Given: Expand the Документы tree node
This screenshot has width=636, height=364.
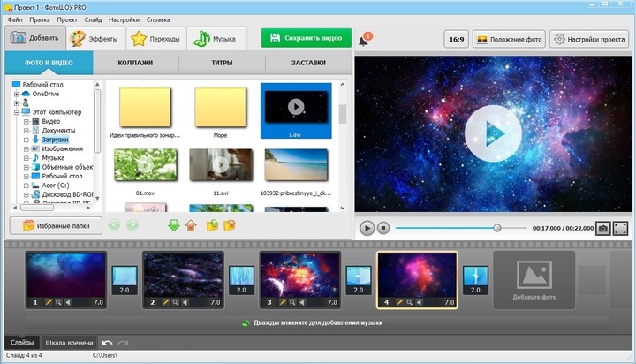Looking at the screenshot, I should pyautogui.click(x=26, y=131).
